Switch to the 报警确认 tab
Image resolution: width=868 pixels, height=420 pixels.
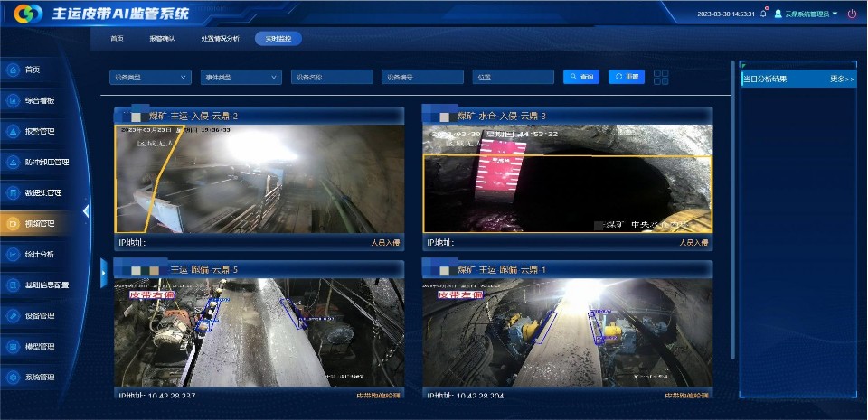(x=163, y=39)
